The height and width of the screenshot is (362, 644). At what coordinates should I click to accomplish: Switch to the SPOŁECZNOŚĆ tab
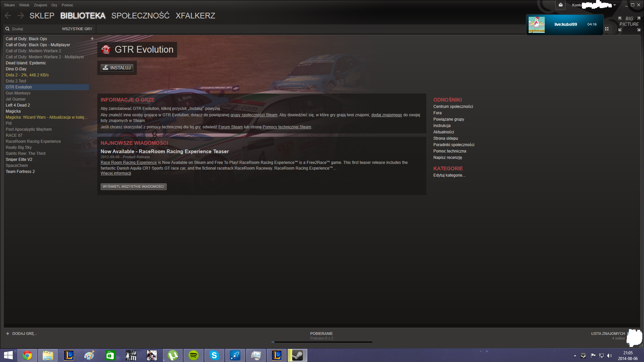point(141,16)
